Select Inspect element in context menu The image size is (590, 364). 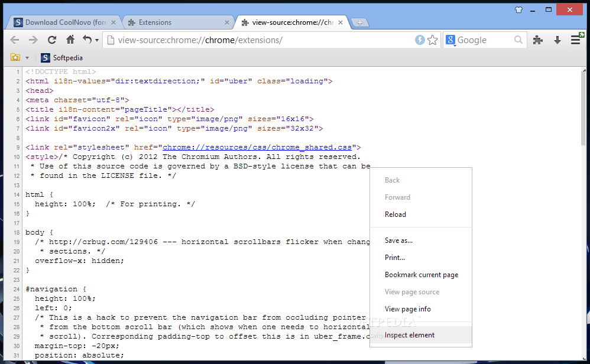(421, 335)
